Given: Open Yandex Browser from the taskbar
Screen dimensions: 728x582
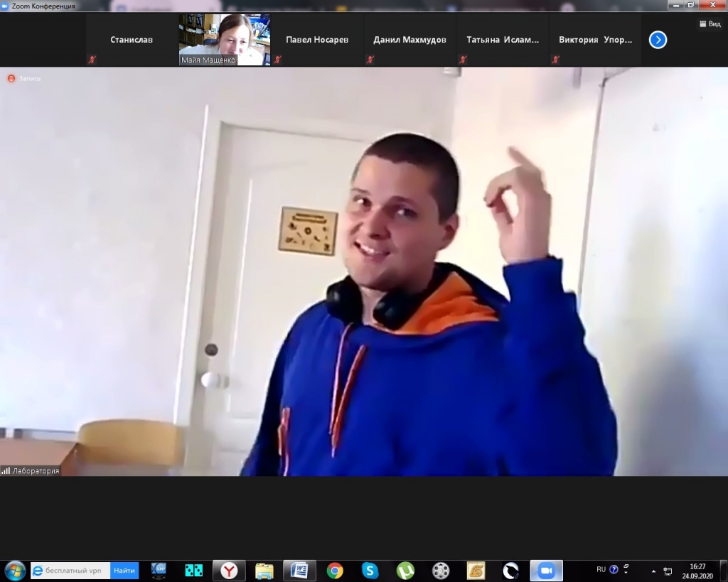Looking at the screenshot, I should [229, 570].
